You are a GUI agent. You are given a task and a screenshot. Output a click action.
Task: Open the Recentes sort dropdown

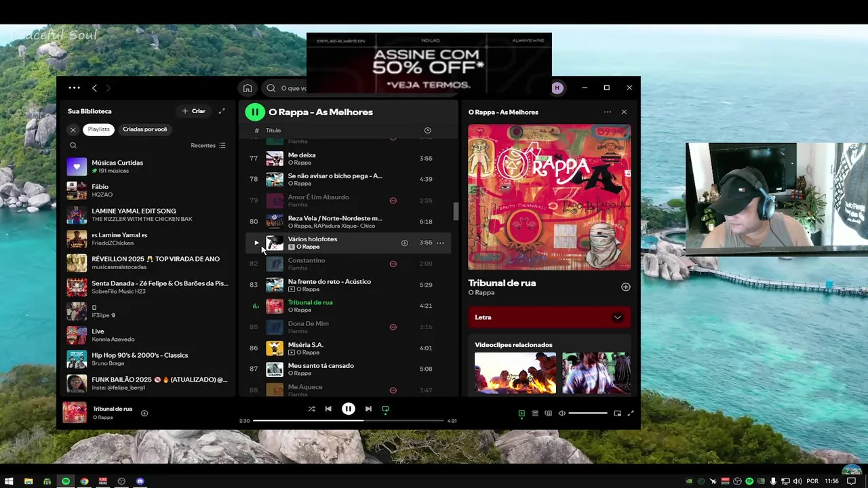[208, 145]
